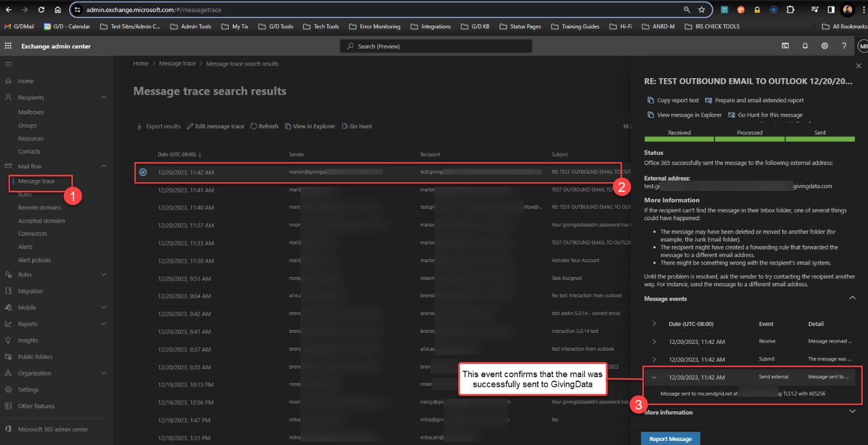Collapse the Send external event row
Viewport: 868px width, 445px height.
click(654, 377)
